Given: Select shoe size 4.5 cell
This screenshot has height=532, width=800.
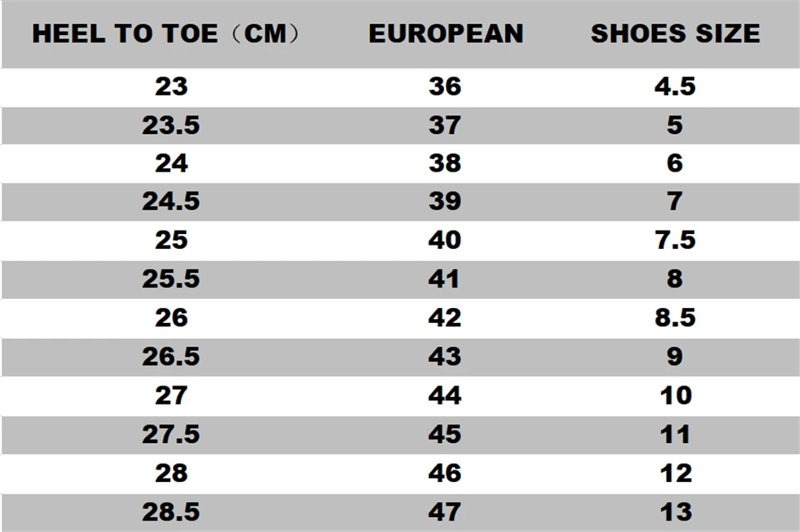Looking at the screenshot, I should coord(675,87).
